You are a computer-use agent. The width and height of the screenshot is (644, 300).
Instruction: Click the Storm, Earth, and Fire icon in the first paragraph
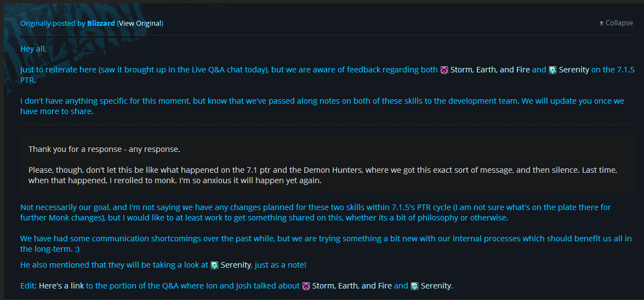[x=444, y=70]
